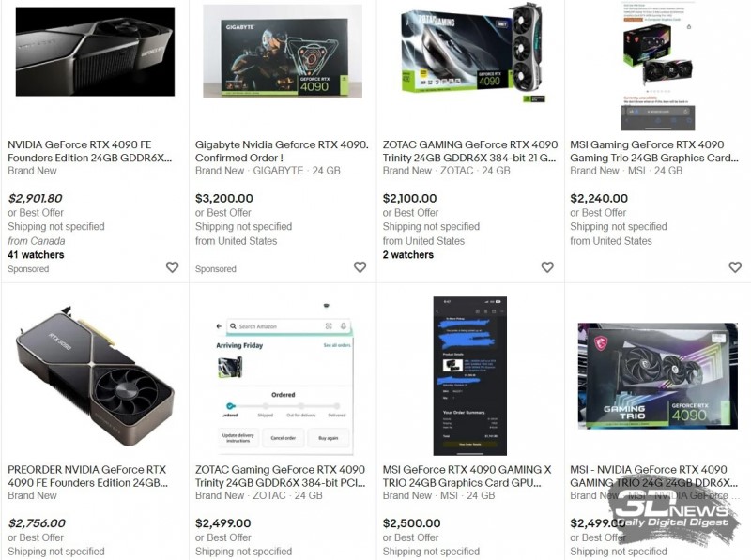Screen dimensions: 751x560
Task: Click the RTX 3090 style preorder card image
Action: [95, 376]
